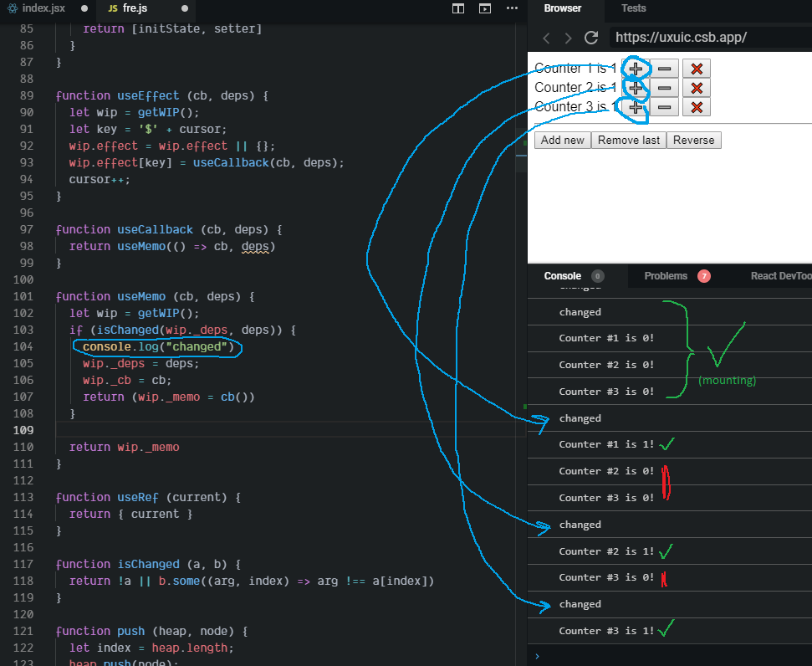This screenshot has height=666, width=812.
Task: Increment Counter 3 with plus button
Action: pos(636,107)
